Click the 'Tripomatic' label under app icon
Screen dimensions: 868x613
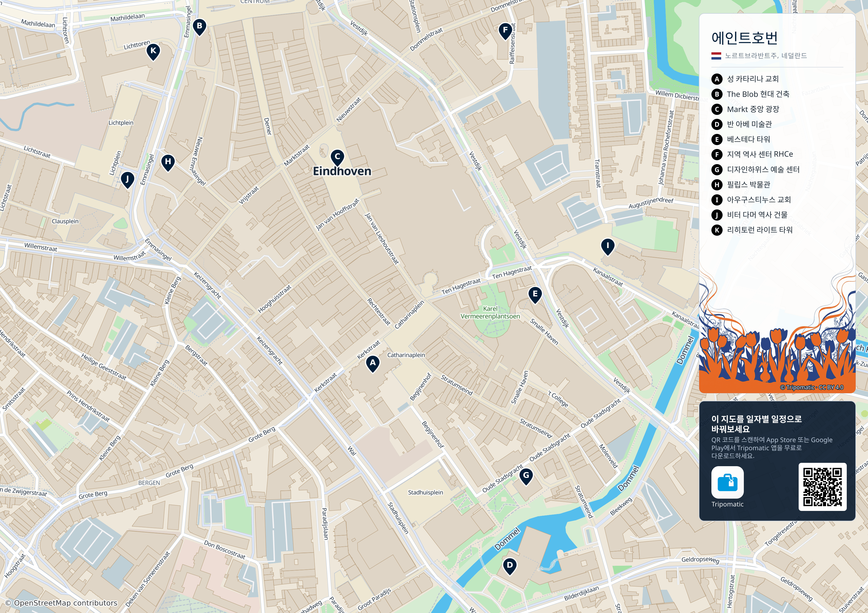pyautogui.click(x=727, y=504)
